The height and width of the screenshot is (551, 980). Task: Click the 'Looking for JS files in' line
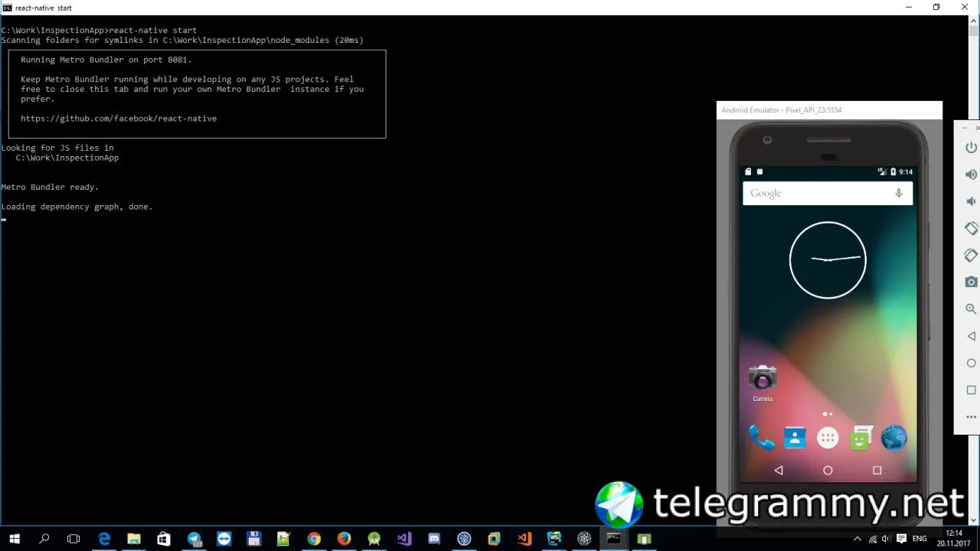[x=57, y=148]
